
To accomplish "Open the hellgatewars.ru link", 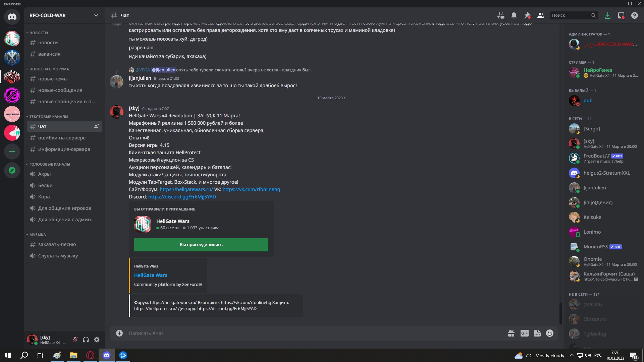I will [186, 189].
